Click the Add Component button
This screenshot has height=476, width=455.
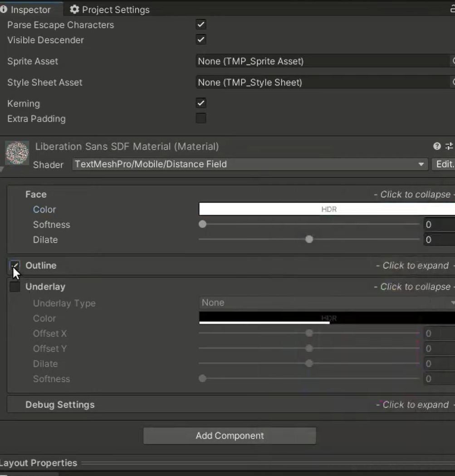[230, 436]
